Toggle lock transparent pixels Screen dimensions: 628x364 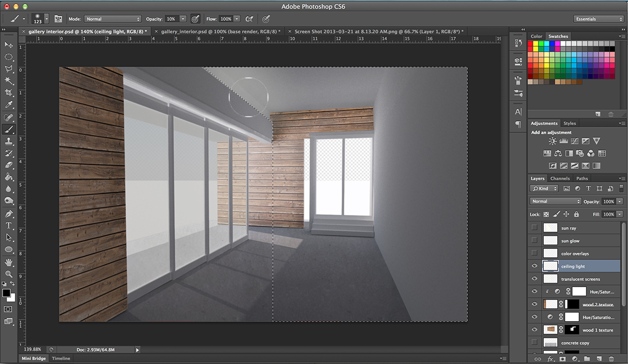click(546, 214)
